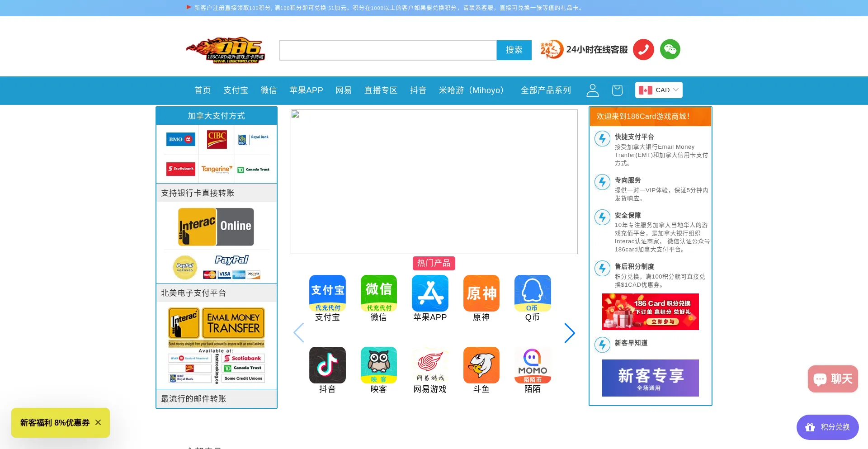Open the 聊天 chat button

pos(833,379)
